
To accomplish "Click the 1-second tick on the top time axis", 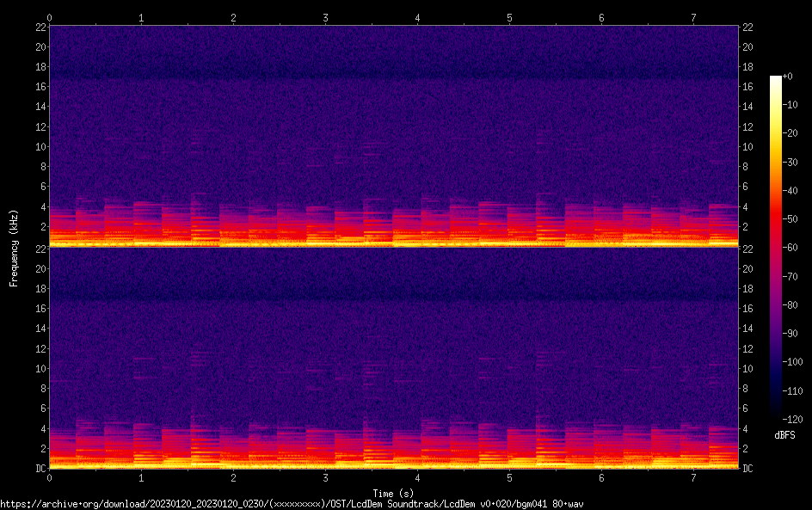I will [x=141, y=17].
